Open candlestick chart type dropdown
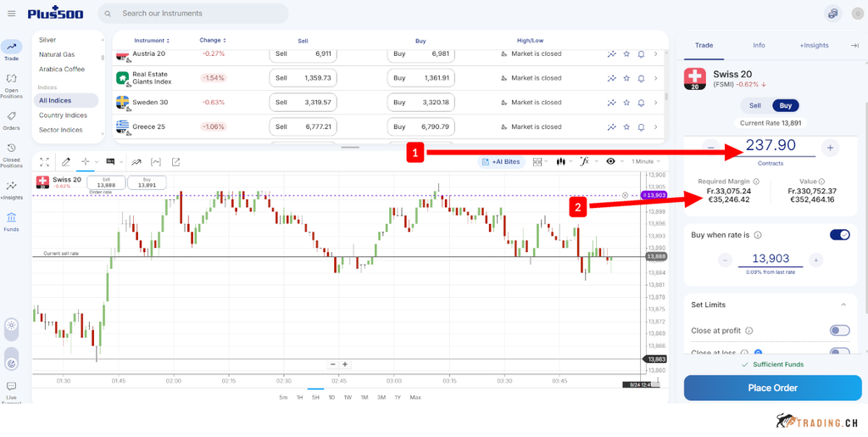This screenshot has height=437, width=868. [561, 162]
